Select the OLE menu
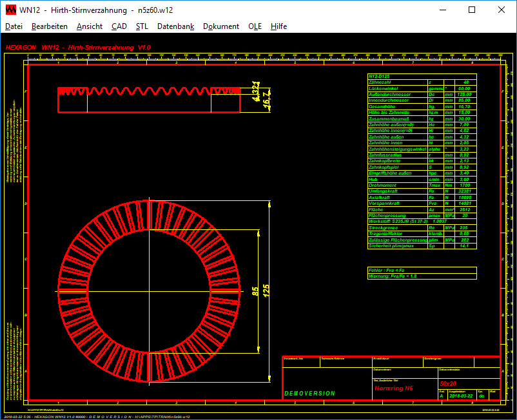This screenshot has height=420, width=517. [x=255, y=26]
